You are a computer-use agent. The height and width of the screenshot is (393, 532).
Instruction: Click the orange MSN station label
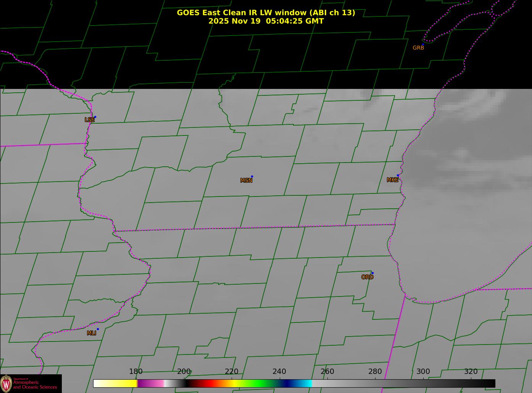[x=246, y=180]
